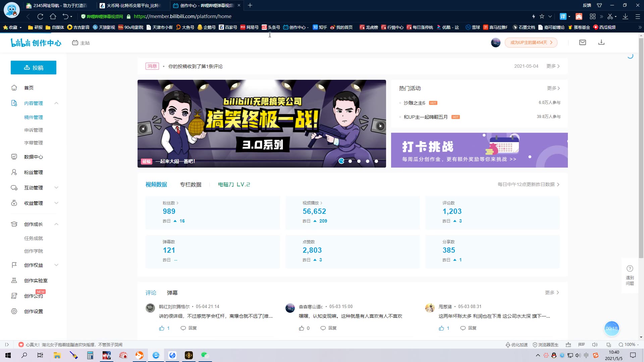Select fourth banner carousel dot
644x362 pixels.
click(x=368, y=161)
